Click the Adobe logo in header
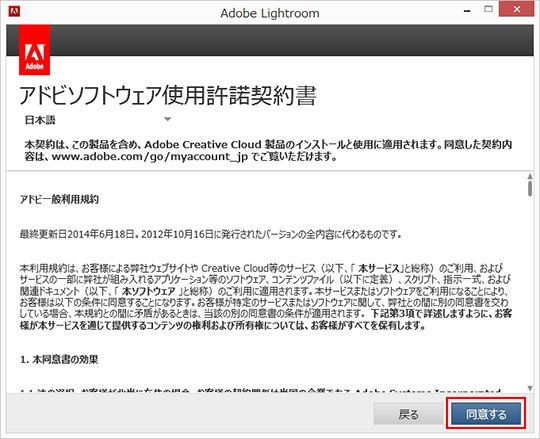 [34, 50]
